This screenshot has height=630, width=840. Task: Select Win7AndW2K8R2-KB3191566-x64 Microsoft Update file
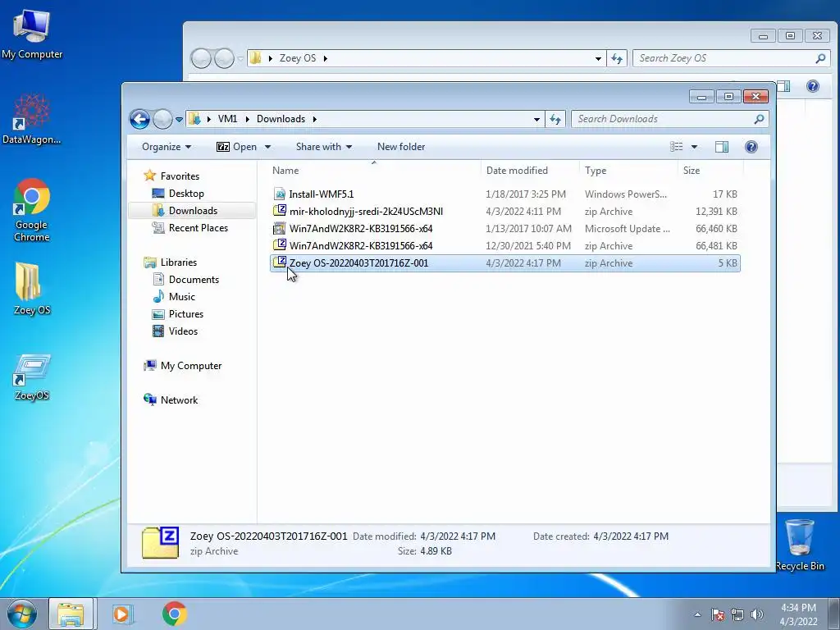pyautogui.click(x=504, y=228)
